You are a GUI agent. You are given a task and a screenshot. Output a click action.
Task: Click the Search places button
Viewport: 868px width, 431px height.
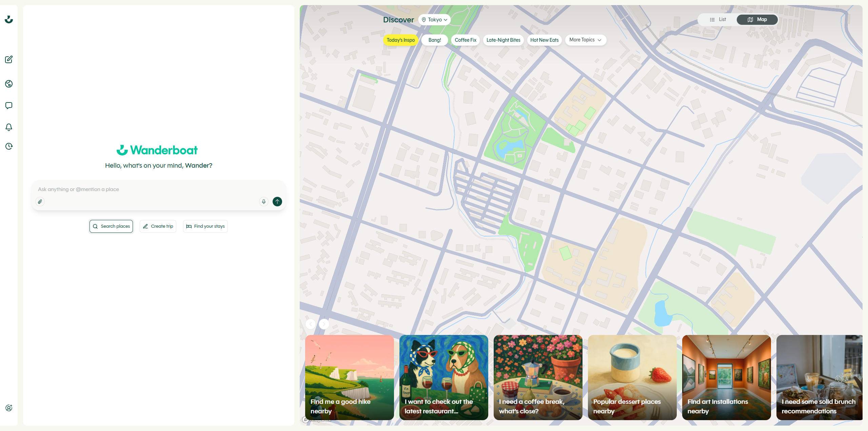coord(111,226)
